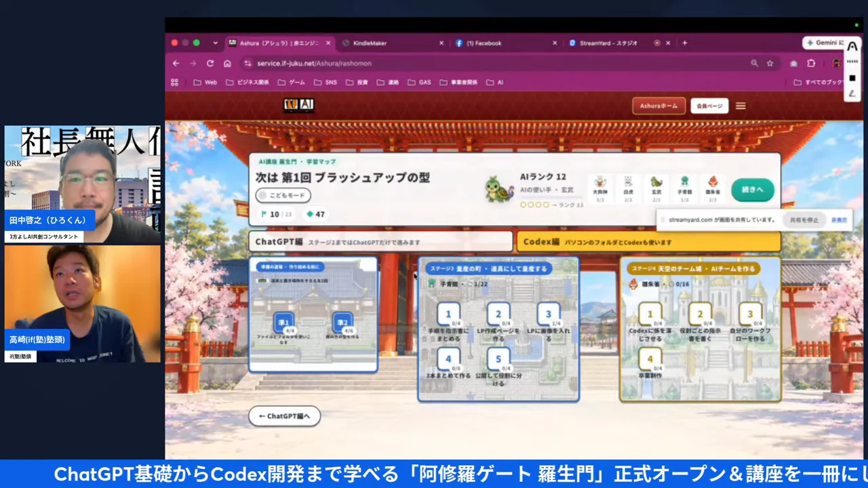Click the site information icon beside the URL
Image resolution: width=868 pixels, height=488 pixels.
point(248,63)
